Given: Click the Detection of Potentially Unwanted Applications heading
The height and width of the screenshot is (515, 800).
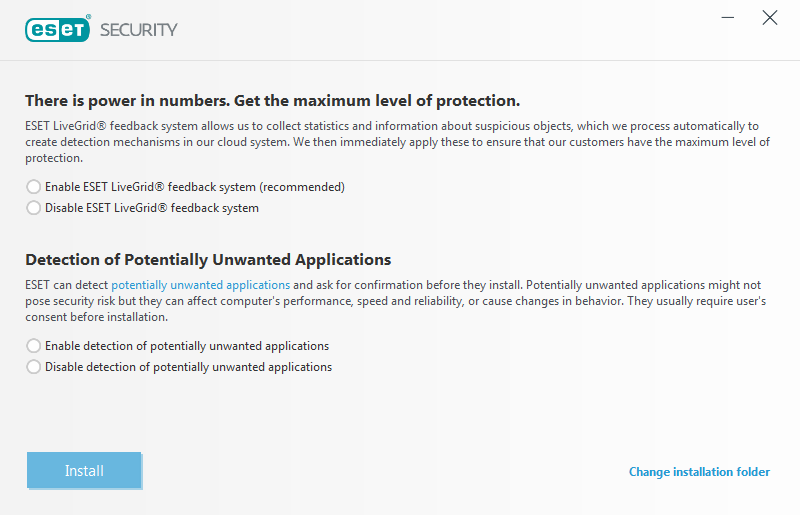Looking at the screenshot, I should [x=208, y=260].
